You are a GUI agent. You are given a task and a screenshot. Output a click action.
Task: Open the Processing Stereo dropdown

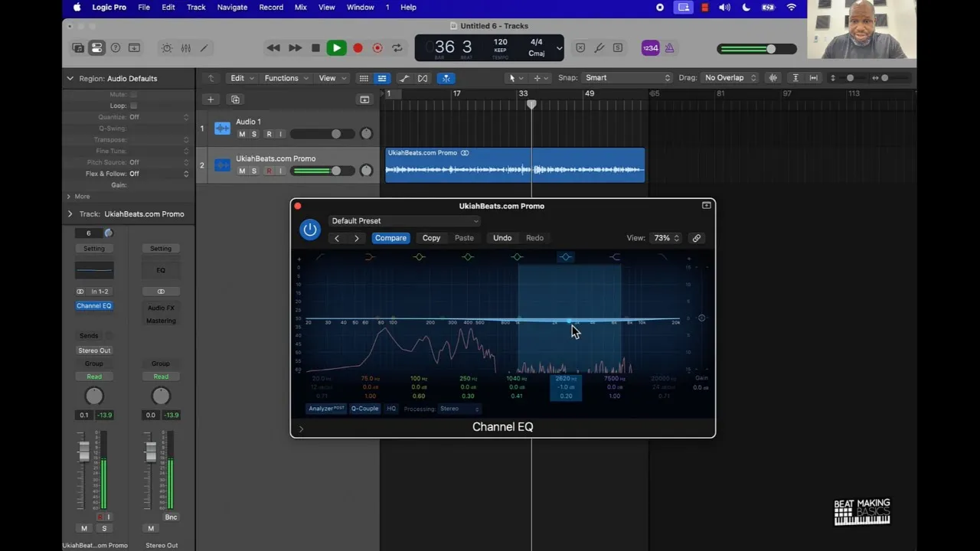pyautogui.click(x=459, y=409)
